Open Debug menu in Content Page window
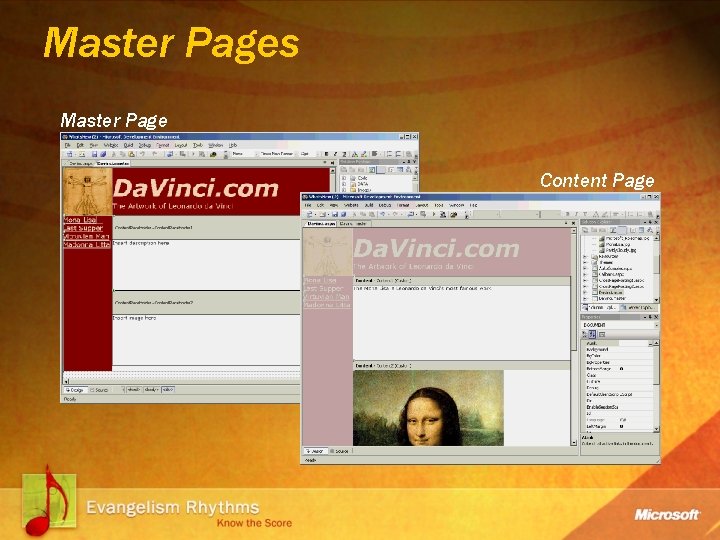The width and height of the screenshot is (720, 540). 385,205
